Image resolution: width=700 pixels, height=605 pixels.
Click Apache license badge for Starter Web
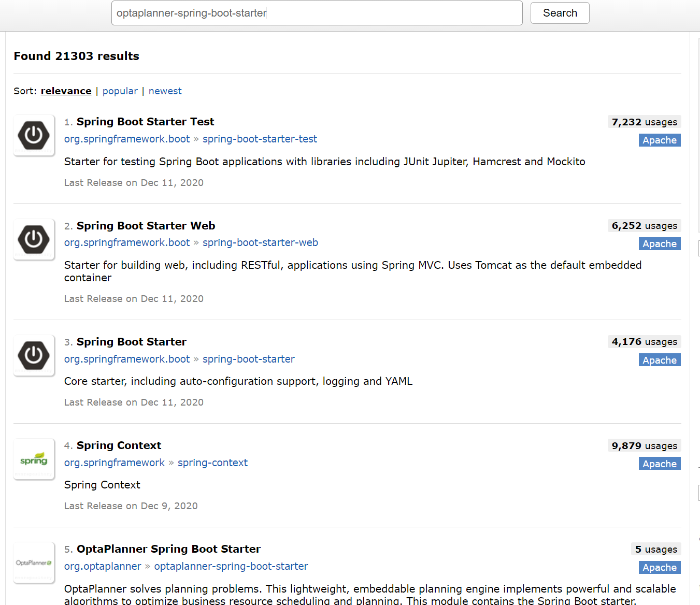tap(660, 244)
